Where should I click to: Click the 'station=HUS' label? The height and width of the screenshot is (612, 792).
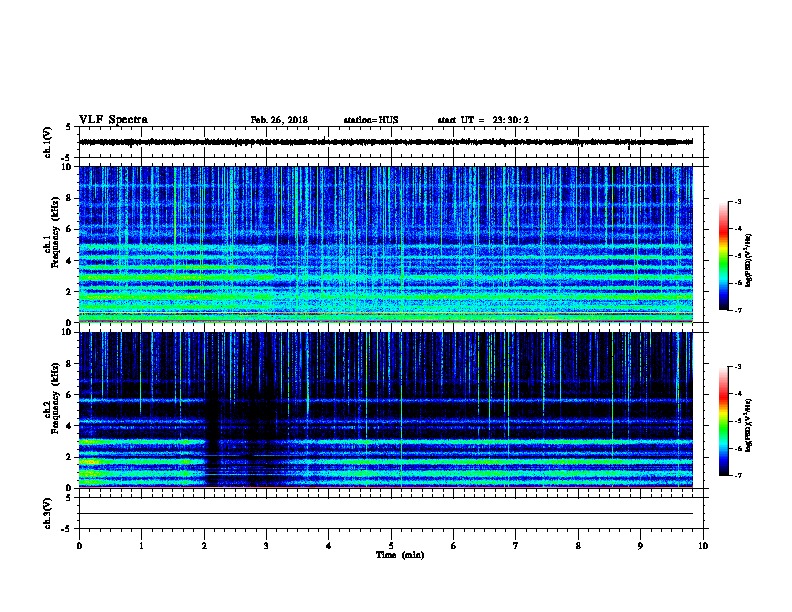point(371,120)
